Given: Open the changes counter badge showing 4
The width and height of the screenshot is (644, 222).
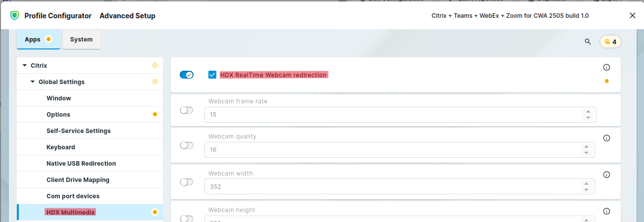Looking at the screenshot, I should point(610,42).
